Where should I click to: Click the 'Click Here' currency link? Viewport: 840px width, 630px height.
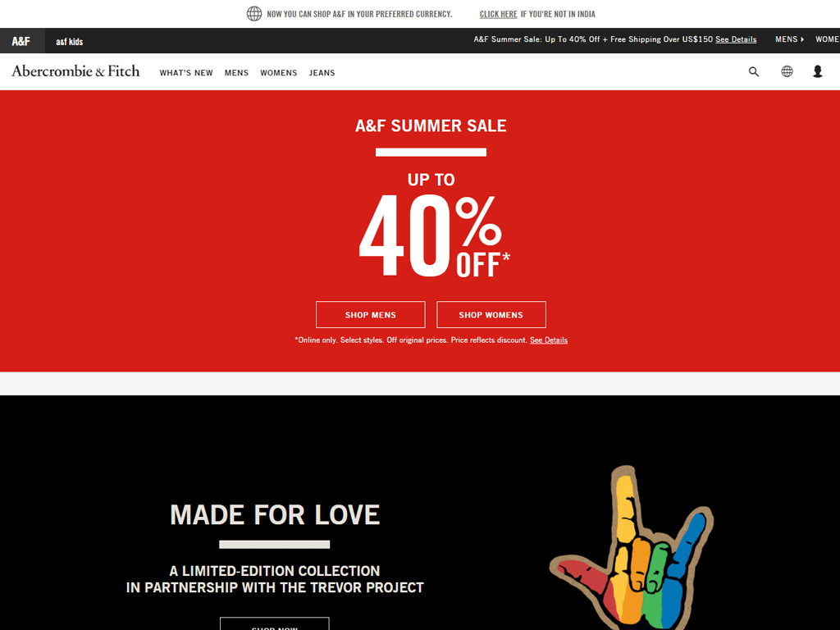click(x=498, y=14)
